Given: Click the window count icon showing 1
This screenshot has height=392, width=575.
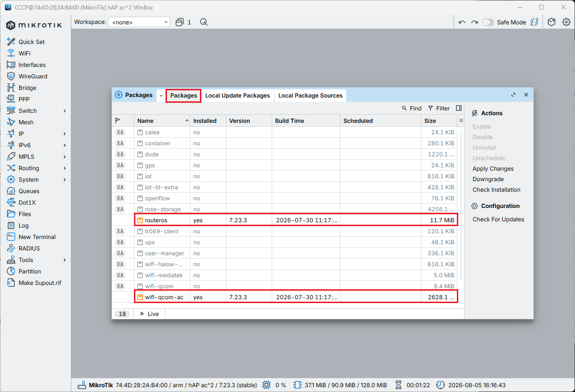Looking at the screenshot, I should click(183, 22).
